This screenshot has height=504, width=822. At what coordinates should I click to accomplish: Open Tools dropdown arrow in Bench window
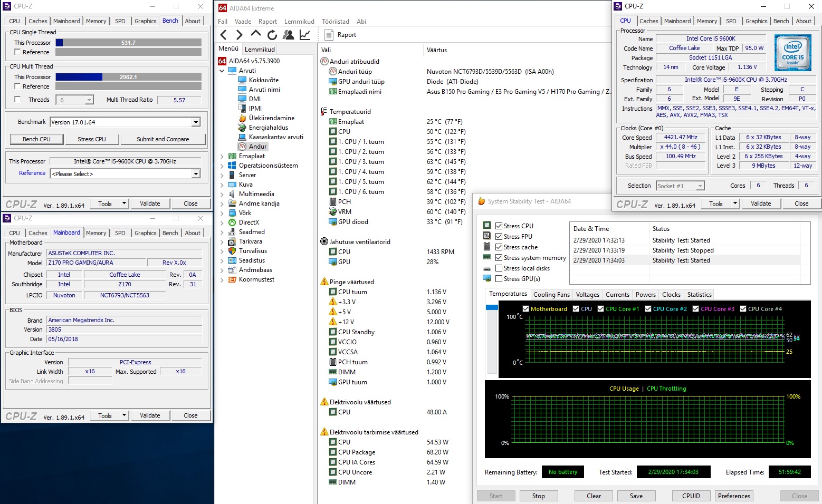coord(124,203)
